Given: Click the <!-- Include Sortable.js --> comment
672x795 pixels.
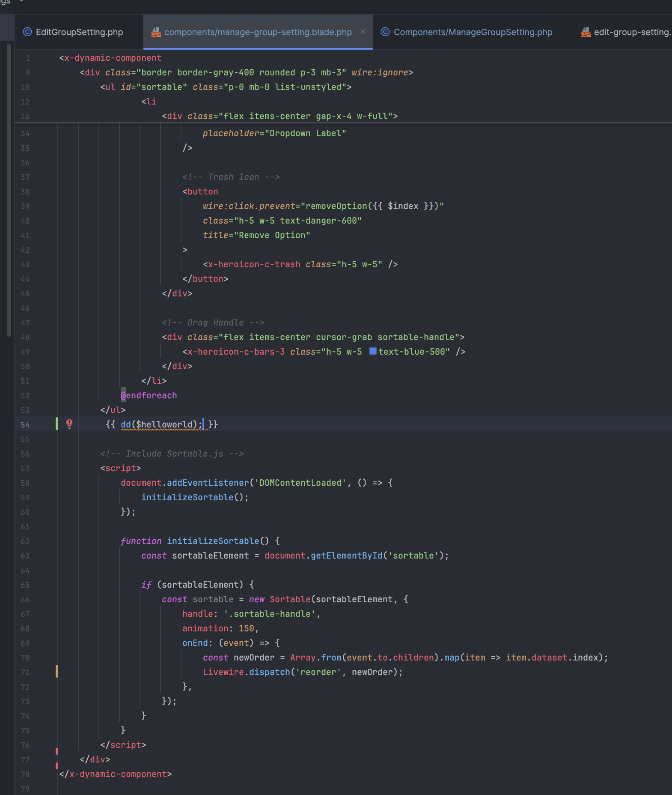Looking at the screenshot, I should coord(172,454).
